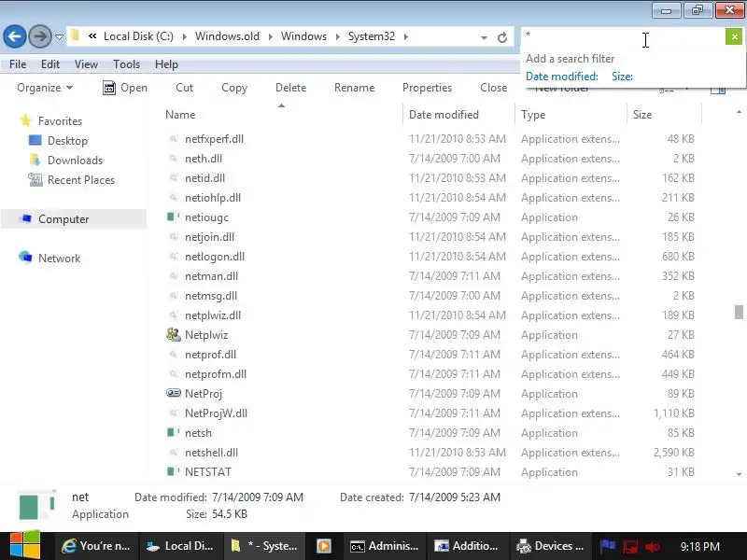Click the Open toolbar button
747x560 pixels.
click(125, 88)
